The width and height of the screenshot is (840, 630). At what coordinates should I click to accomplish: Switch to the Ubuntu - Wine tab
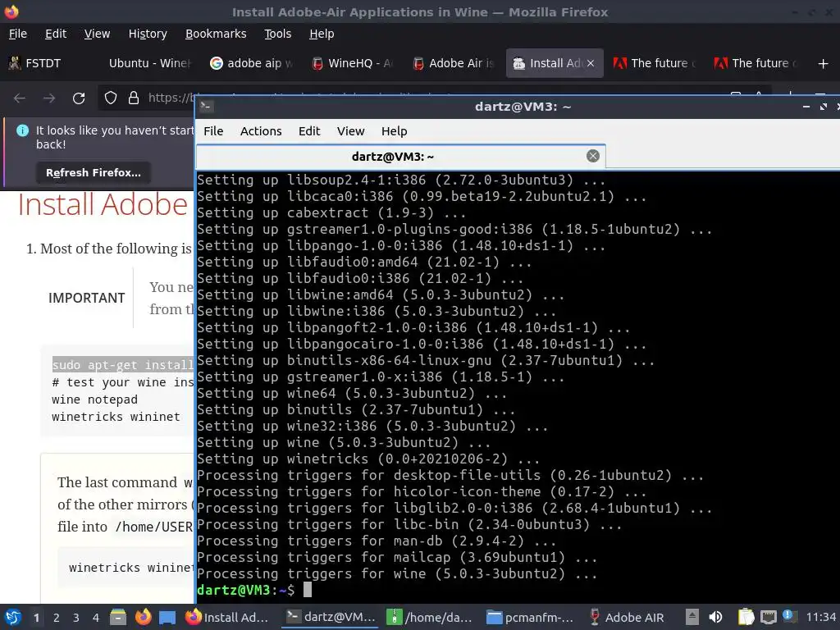click(149, 63)
